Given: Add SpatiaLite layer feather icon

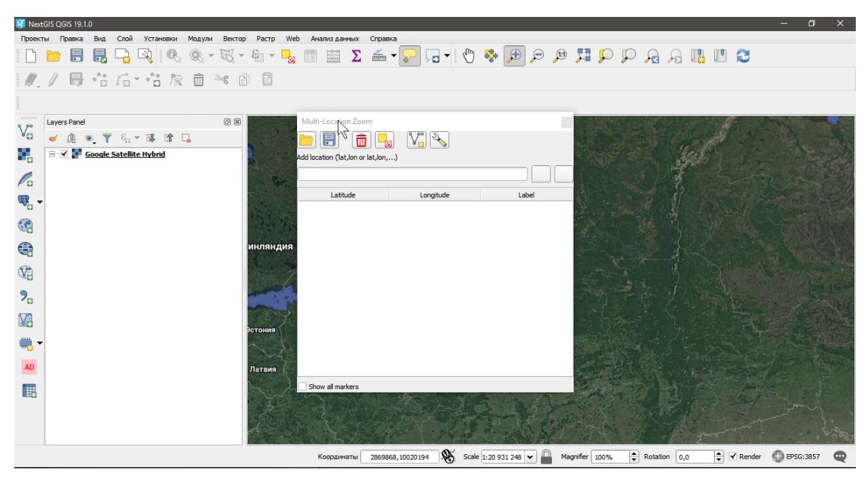Looking at the screenshot, I should 26,179.
